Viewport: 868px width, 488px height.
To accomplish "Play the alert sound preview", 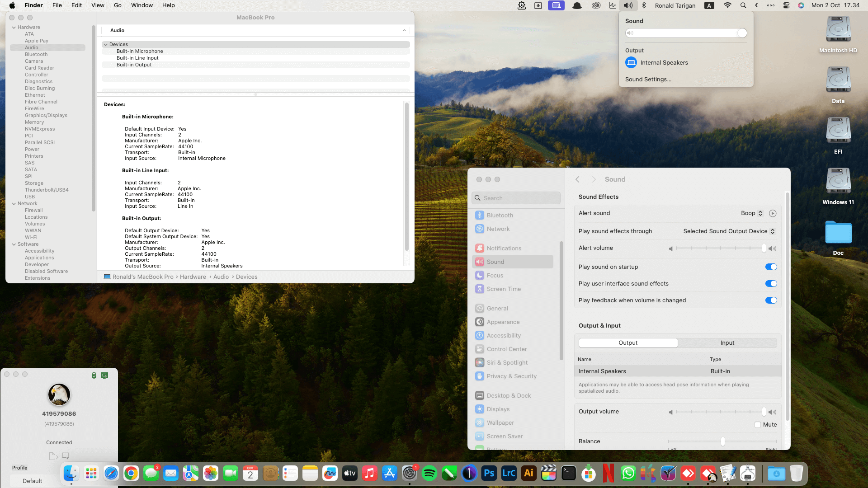I will point(773,213).
